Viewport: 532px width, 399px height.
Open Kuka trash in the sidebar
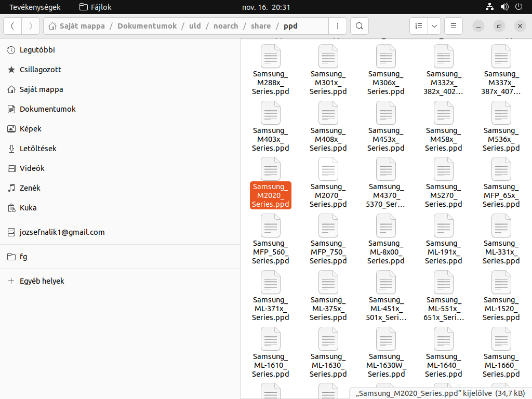coord(120,208)
